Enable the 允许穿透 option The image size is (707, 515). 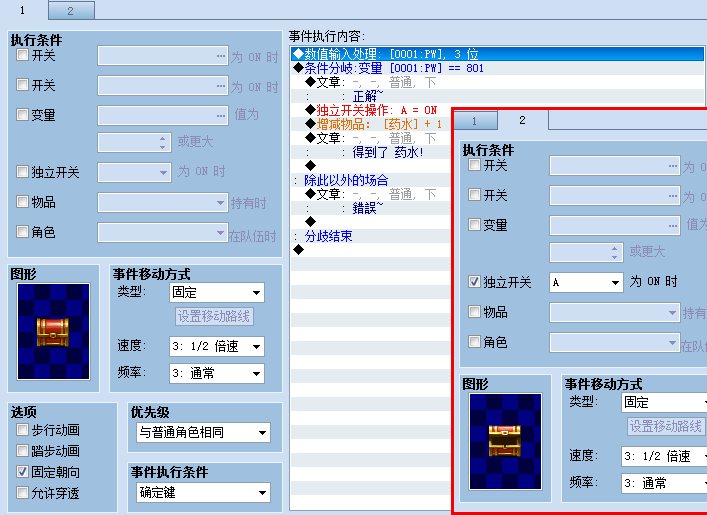[22, 492]
